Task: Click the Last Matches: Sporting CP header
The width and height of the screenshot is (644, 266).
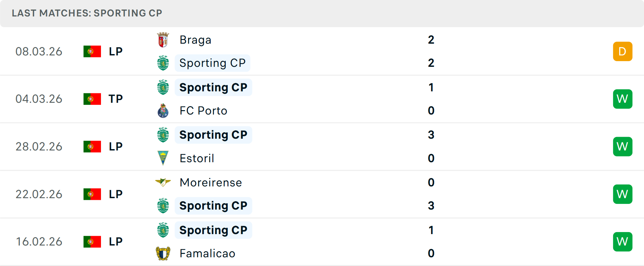Action: (87, 13)
